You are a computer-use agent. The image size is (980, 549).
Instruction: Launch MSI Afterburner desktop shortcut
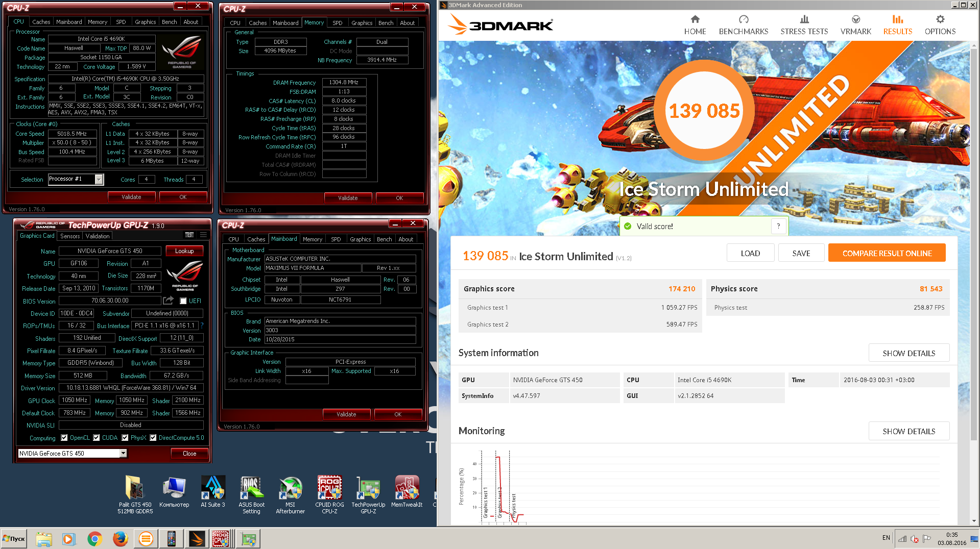[290, 494]
